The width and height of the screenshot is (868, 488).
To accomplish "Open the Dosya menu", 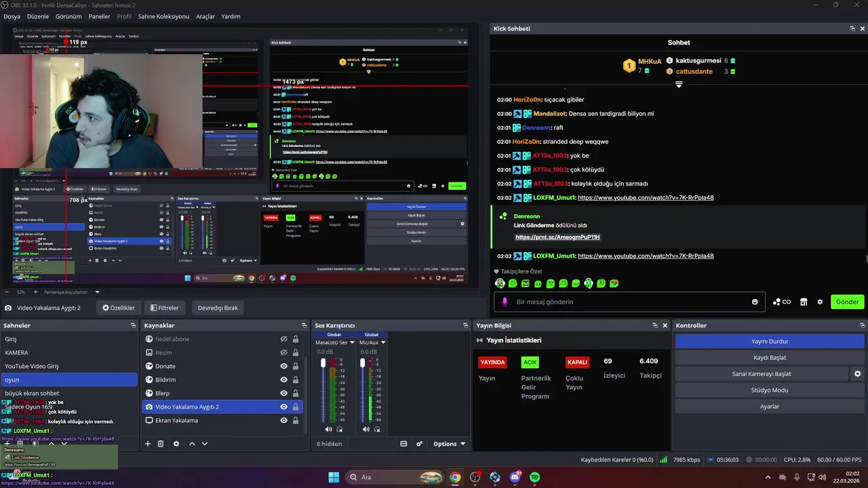I will 12,16.
